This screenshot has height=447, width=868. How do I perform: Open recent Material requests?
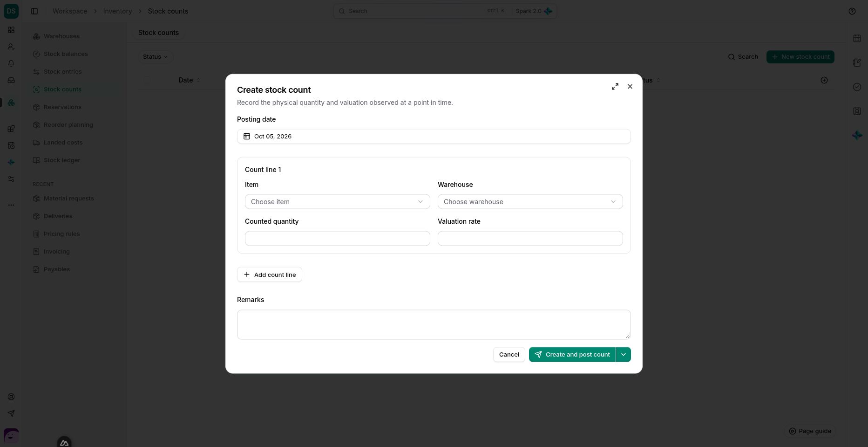tap(75, 199)
